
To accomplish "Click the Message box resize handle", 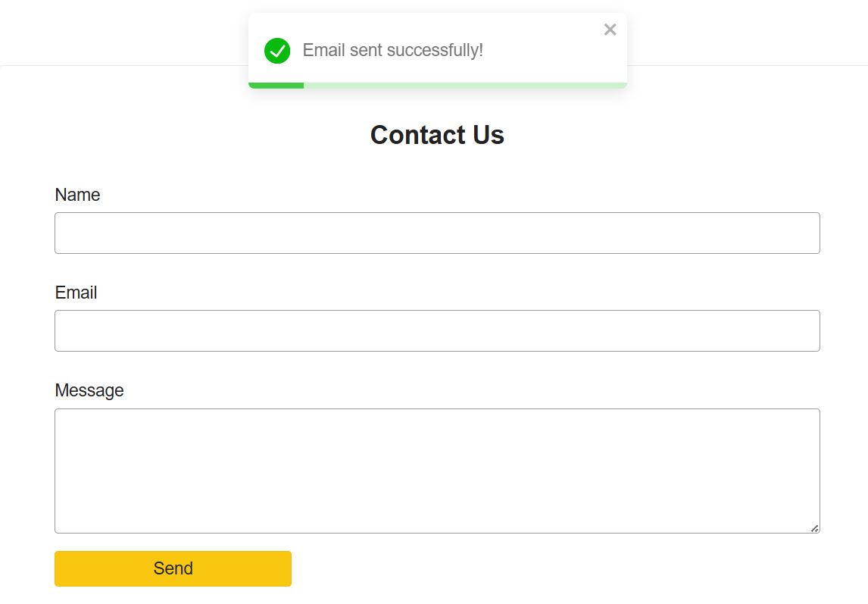I will pos(814,528).
